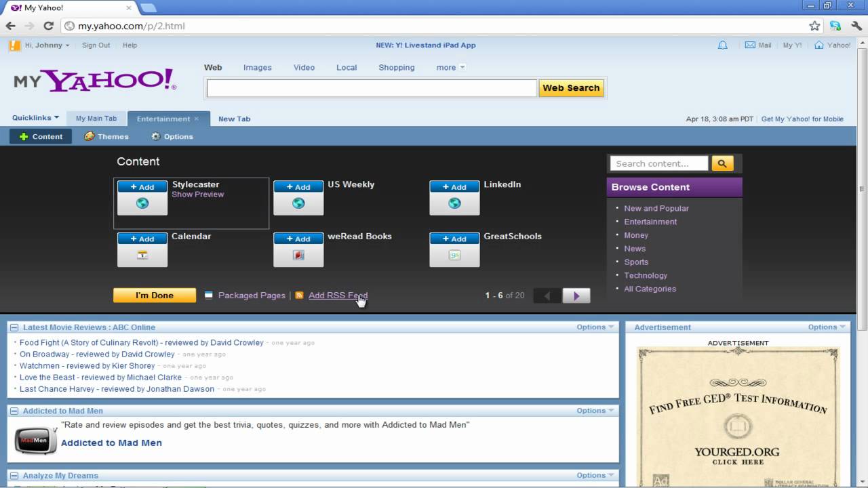Expand the 'more' search categories dropdown
The height and width of the screenshot is (488, 868).
point(451,67)
